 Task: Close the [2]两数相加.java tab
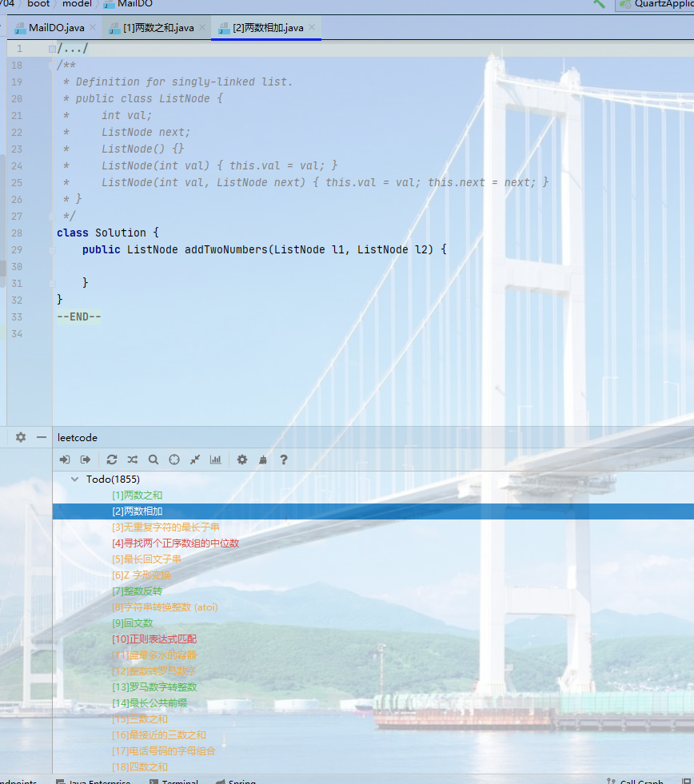[313, 28]
